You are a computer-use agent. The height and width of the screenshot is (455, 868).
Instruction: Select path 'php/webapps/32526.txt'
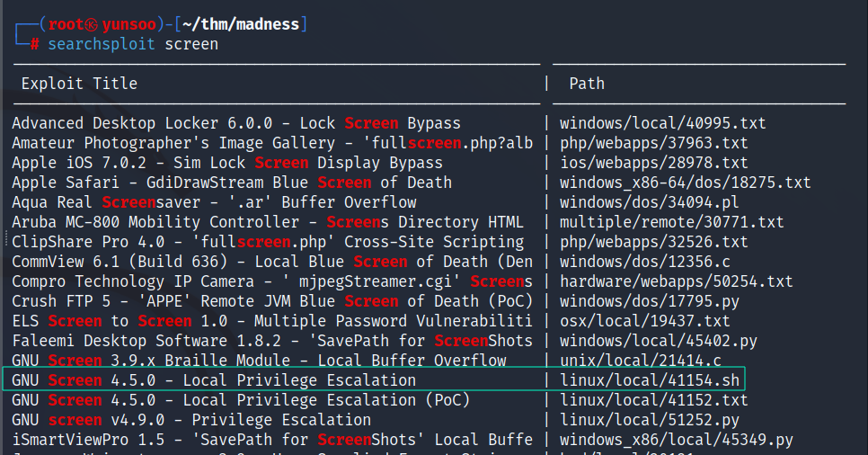click(x=654, y=242)
